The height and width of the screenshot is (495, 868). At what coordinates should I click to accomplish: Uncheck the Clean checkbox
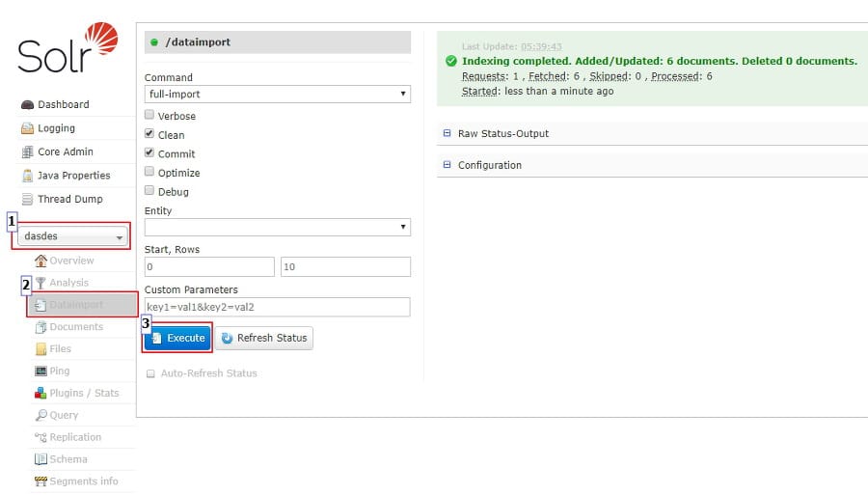point(149,134)
